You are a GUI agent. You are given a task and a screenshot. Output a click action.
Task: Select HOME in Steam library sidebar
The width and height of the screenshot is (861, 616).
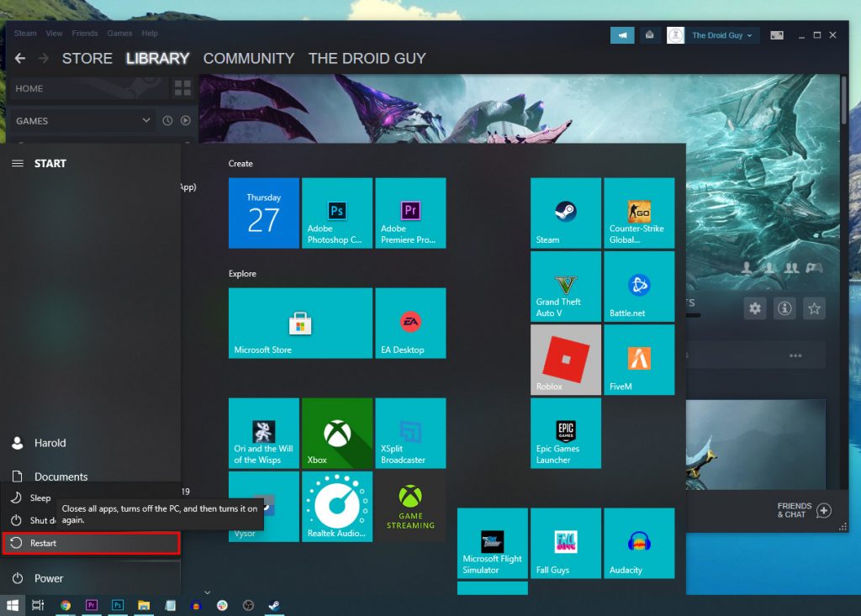[88, 88]
